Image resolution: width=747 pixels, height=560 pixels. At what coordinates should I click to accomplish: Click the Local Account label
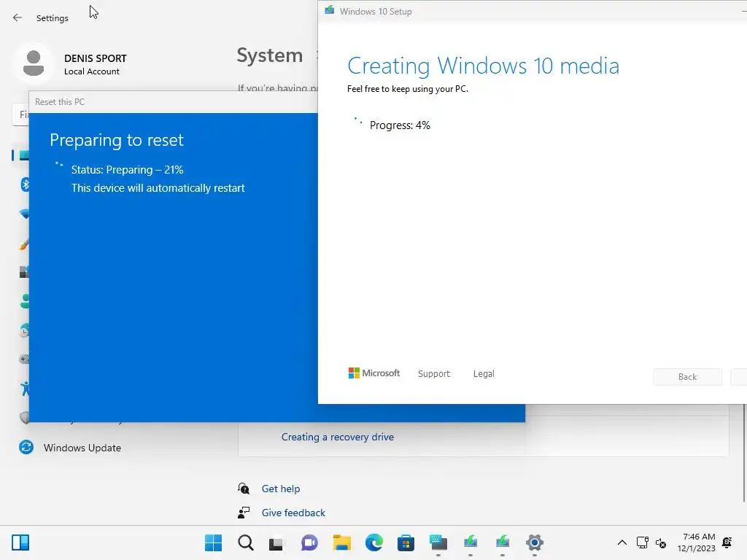click(91, 71)
